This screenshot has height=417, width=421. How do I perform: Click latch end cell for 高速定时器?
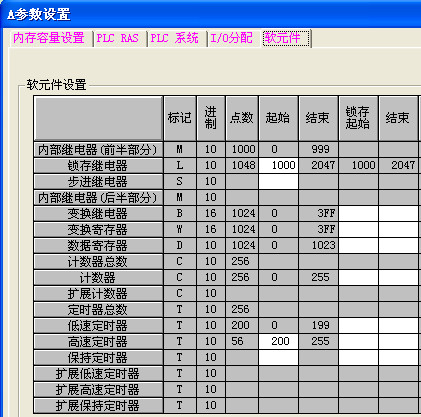(398, 341)
